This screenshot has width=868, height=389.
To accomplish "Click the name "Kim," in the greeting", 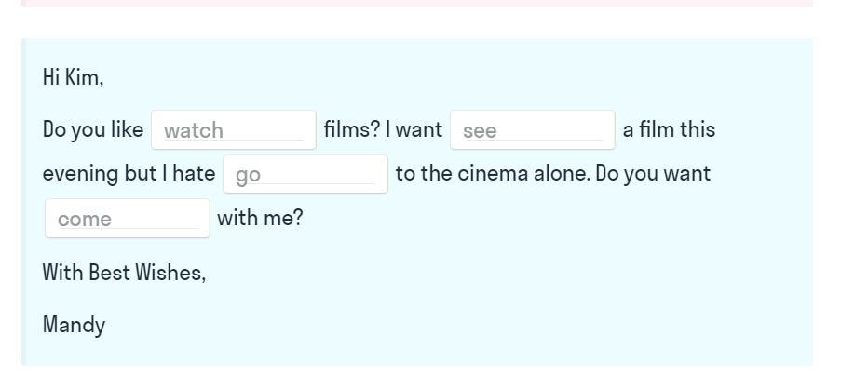I will (86, 78).
